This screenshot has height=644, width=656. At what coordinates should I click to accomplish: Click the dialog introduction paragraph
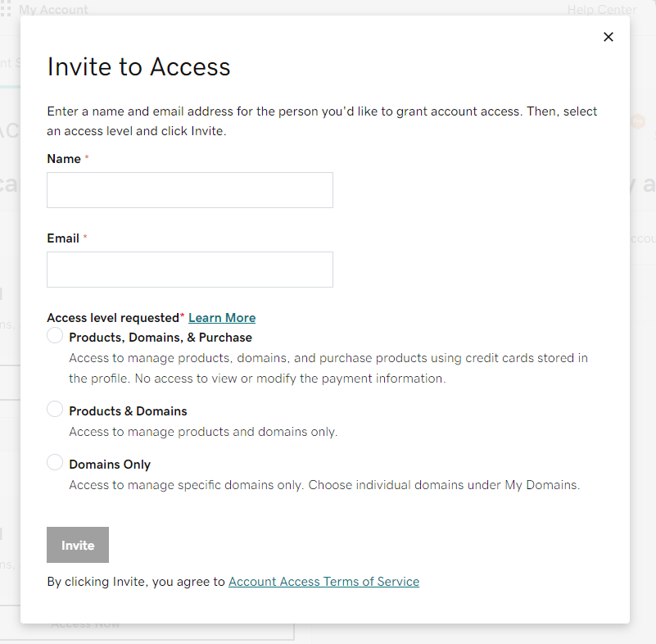pos(322,119)
